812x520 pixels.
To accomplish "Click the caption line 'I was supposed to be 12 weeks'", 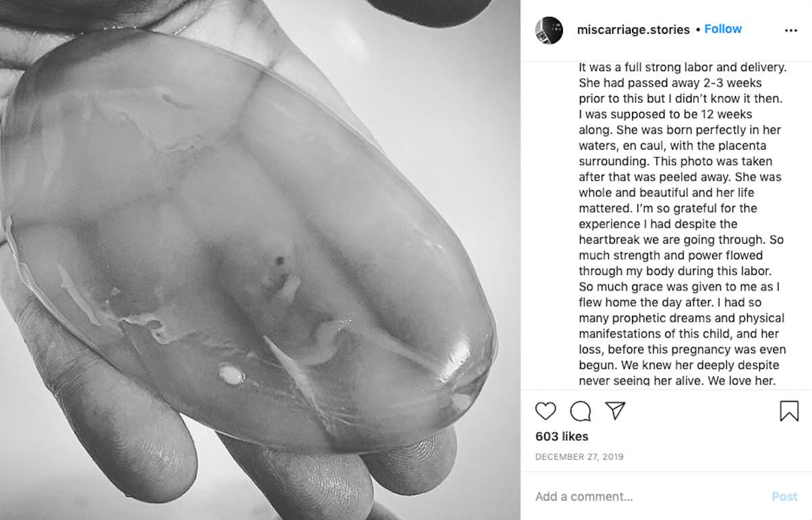I will point(665,114).
